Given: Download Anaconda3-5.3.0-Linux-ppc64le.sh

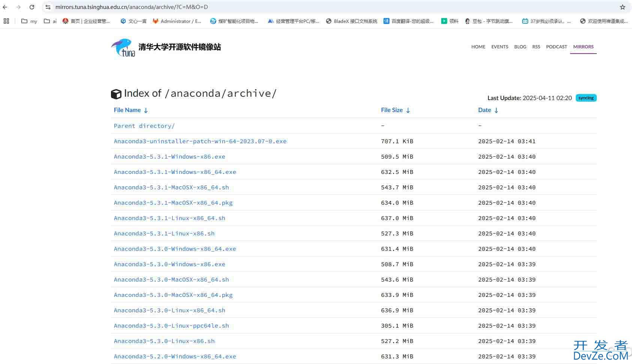Looking at the screenshot, I should coord(171,326).
